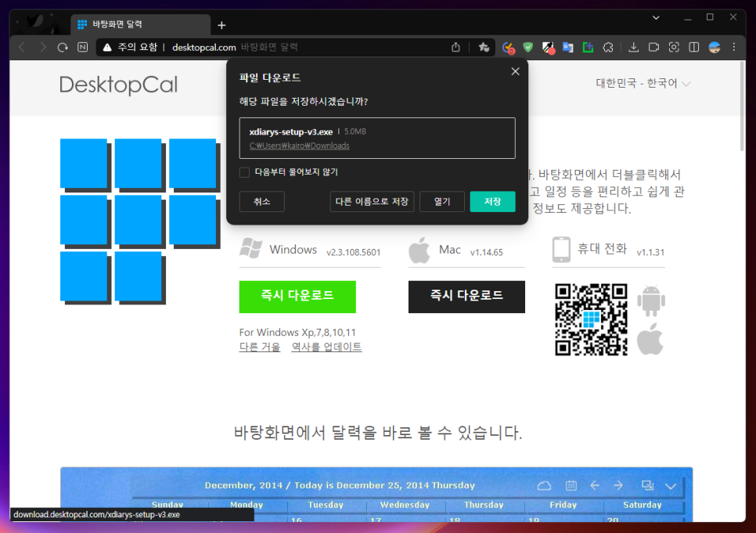Viewport: 756px width, 533px height.
Task: Click the black Mac 즉시 다운로드 button
Action: tap(466, 297)
